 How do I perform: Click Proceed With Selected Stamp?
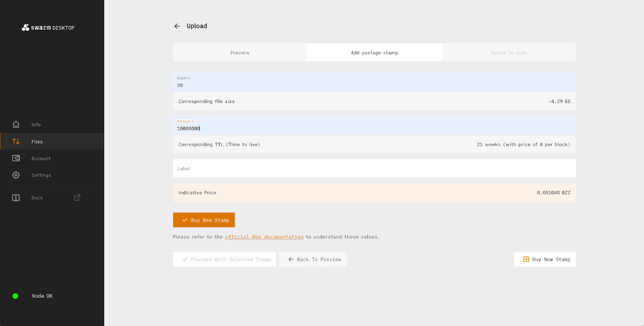coord(225,259)
